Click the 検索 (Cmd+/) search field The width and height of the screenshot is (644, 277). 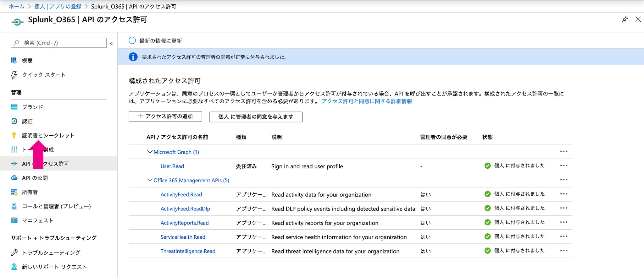[x=58, y=43]
